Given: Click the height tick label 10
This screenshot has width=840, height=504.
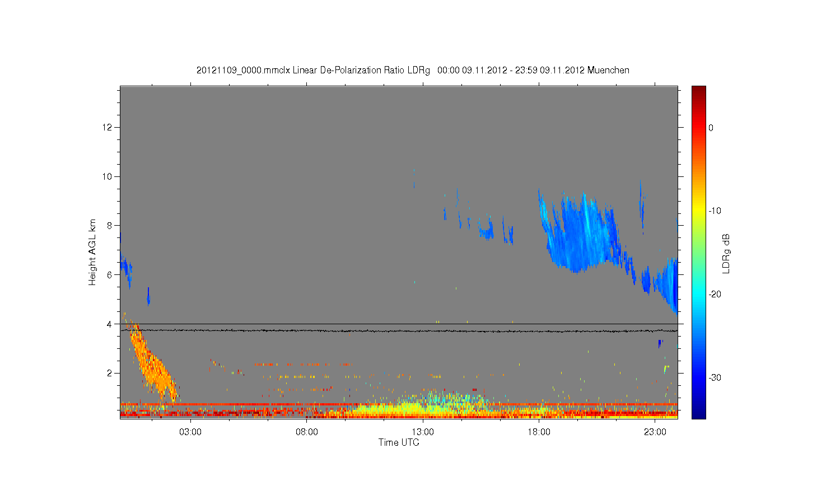Looking at the screenshot, I should click(x=108, y=176).
